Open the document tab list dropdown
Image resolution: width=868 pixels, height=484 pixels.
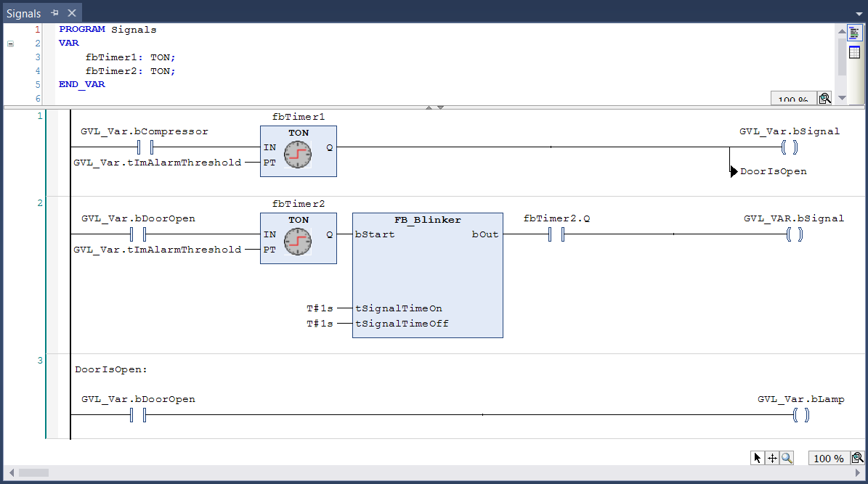[x=859, y=13]
